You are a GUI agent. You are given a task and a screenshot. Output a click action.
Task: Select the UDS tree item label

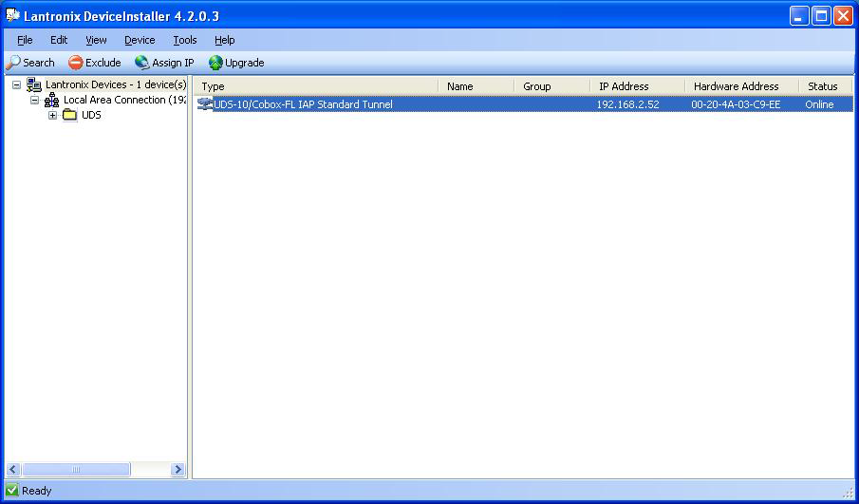click(x=91, y=115)
